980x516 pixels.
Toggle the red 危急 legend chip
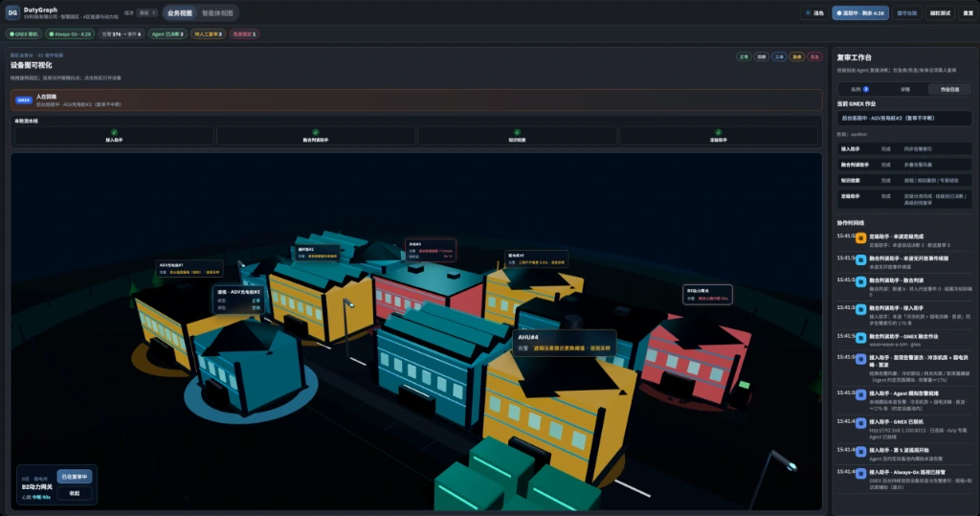tap(814, 56)
